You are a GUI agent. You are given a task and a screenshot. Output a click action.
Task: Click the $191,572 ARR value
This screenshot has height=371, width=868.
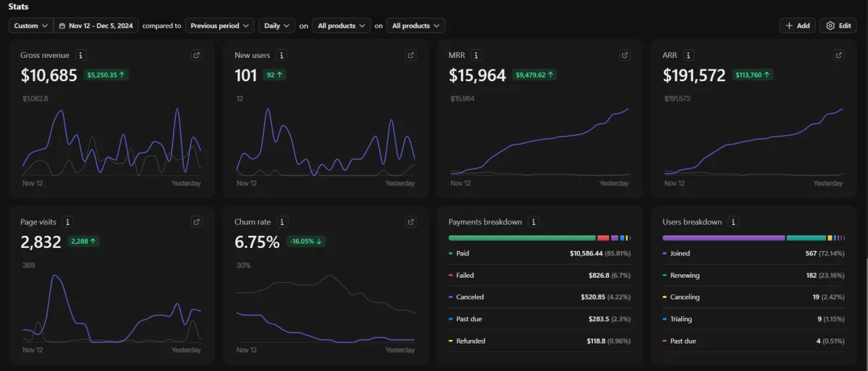coord(694,75)
